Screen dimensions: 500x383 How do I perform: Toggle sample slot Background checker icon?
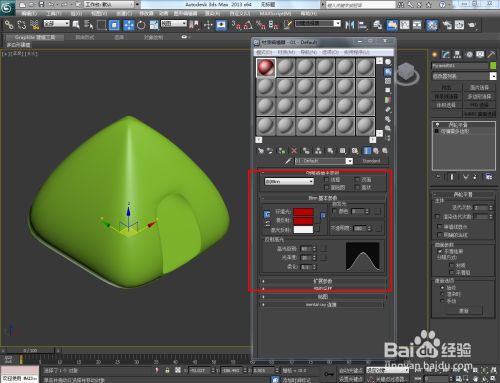[388, 81]
